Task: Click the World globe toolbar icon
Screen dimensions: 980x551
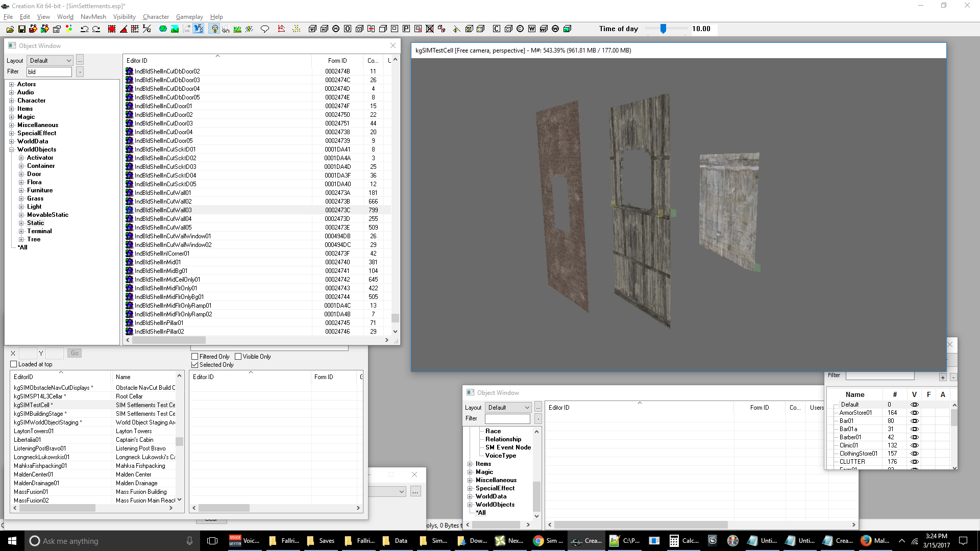Action: coord(163,29)
